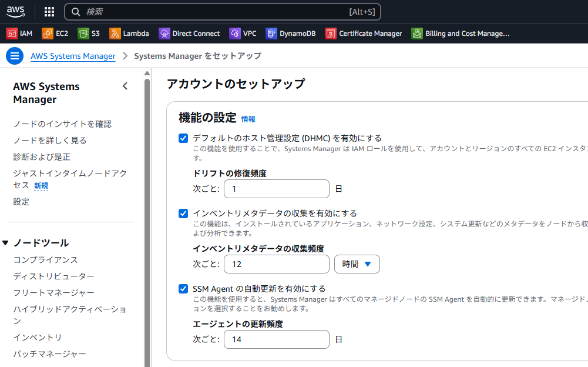
Task: Click the ドリフトの修復頻度 days input field
Action: tap(277, 189)
